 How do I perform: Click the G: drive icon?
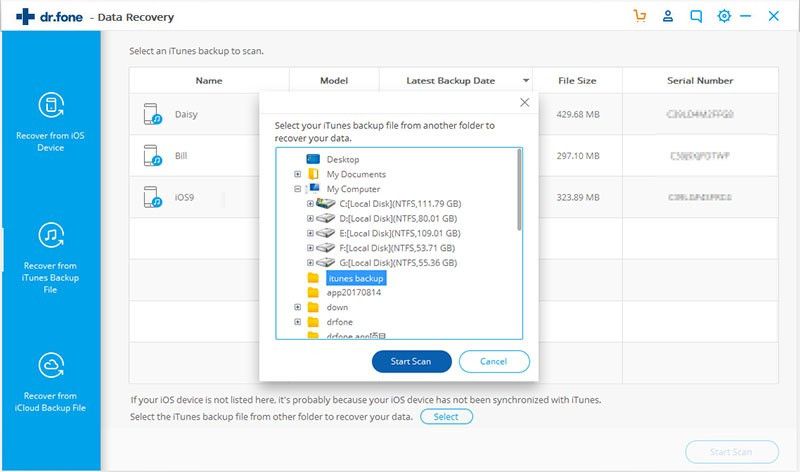(x=326, y=263)
